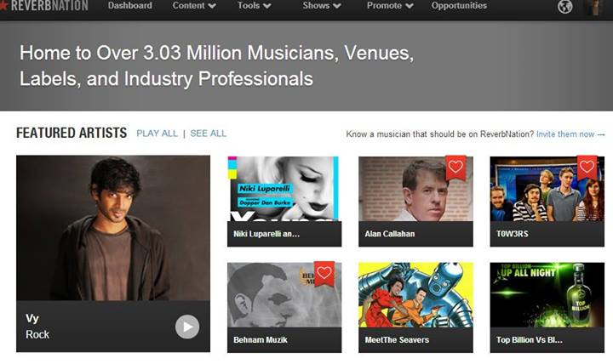
Task: Open the Opportunities menu item
Action: tap(459, 6)
